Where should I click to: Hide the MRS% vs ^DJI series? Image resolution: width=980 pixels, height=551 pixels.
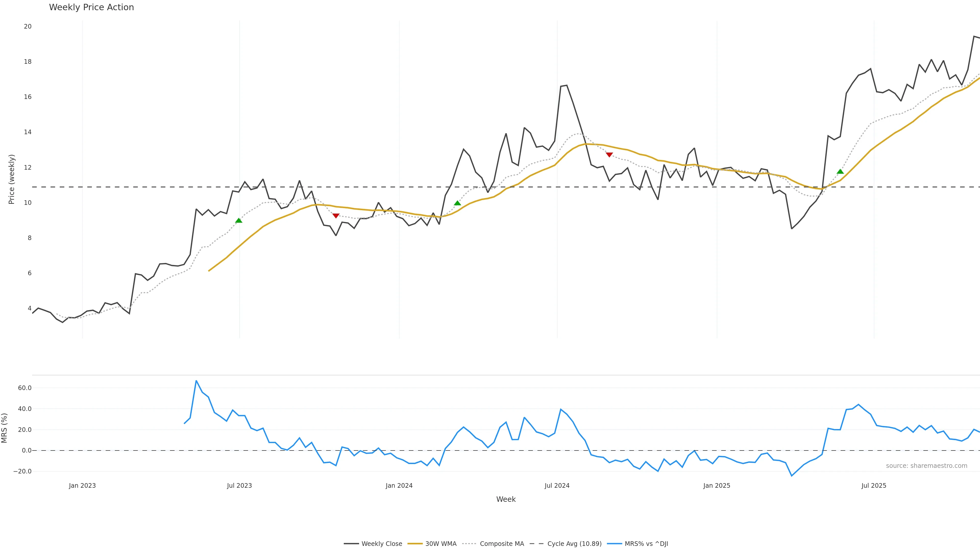[x=646, y=544]
